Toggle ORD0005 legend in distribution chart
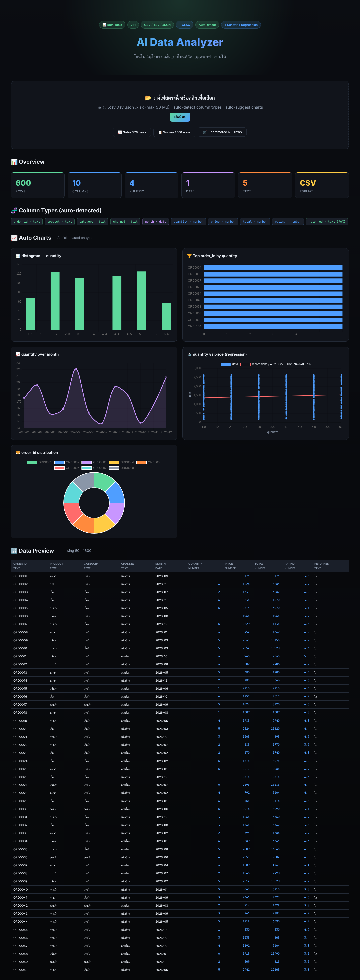This screenshot has width=360, height=980. point(149,463)
